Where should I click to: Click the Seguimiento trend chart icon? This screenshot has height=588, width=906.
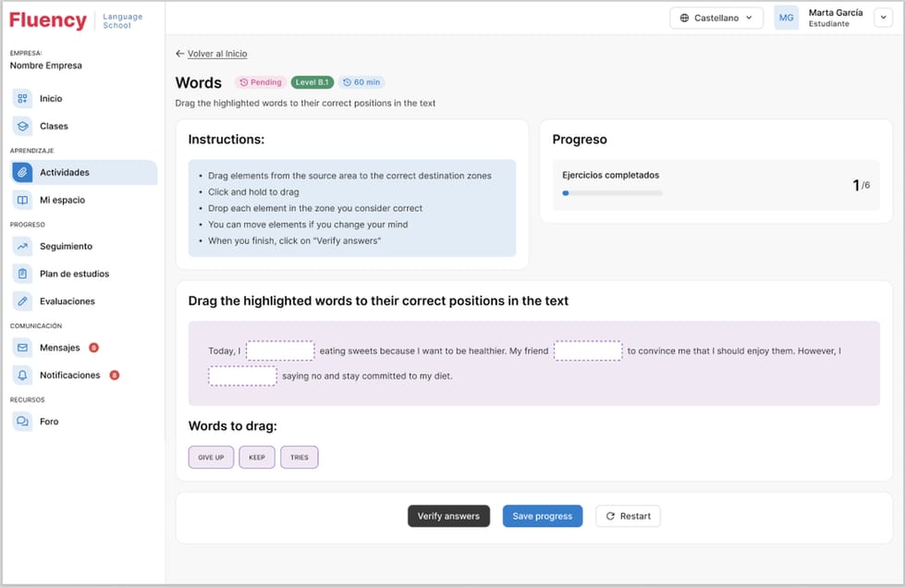point(22,246)
